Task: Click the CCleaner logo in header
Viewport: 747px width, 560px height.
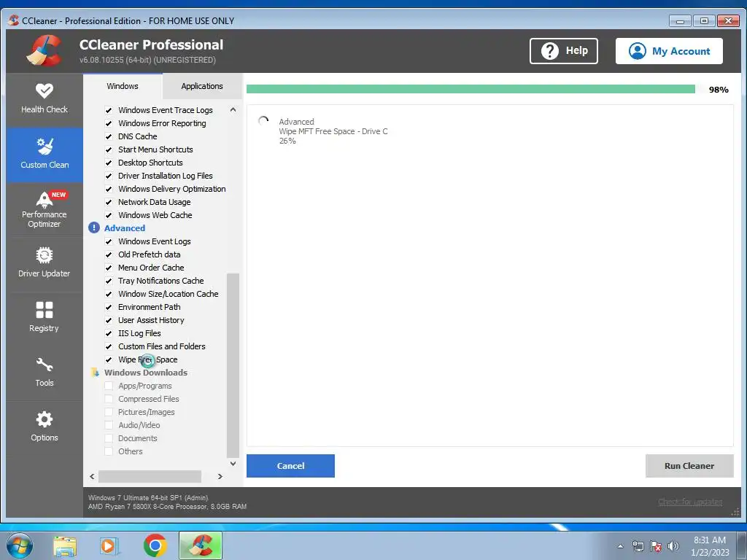Action: pyautogui.click(x=44, y=50)
